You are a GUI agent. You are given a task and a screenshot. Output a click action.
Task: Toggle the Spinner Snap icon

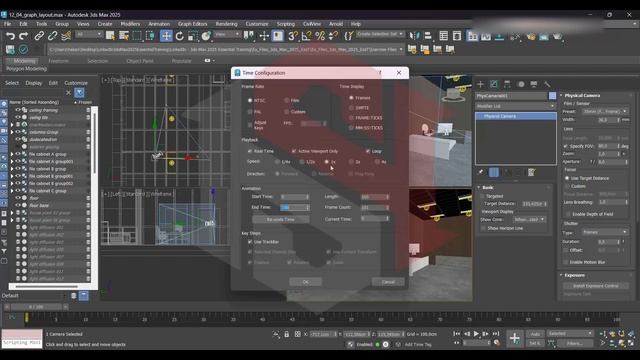333,36
